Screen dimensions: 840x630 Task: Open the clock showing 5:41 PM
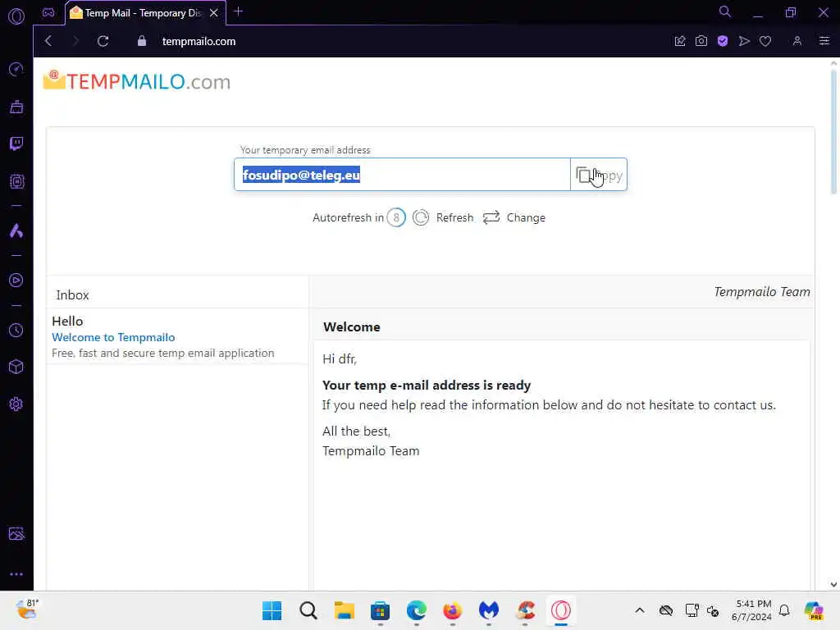(751, 610)
